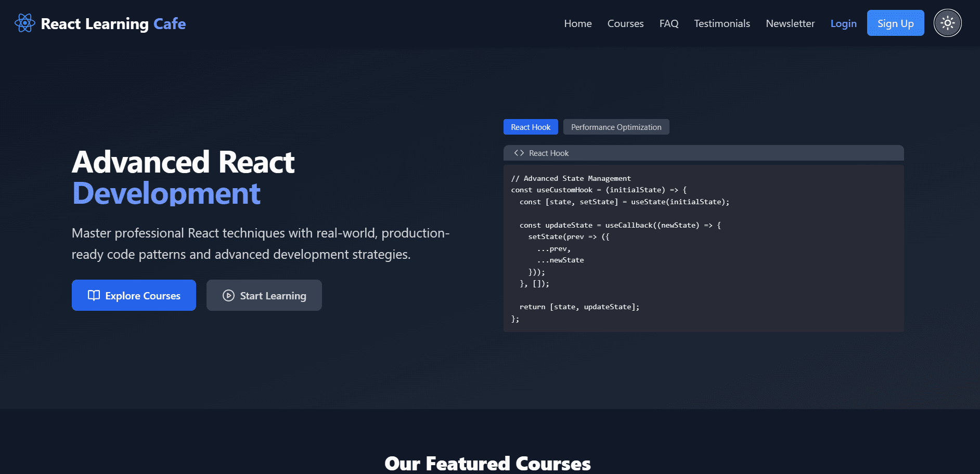
Task: Click the Our Featured Courses heading
Action: [x=487, y=463]
